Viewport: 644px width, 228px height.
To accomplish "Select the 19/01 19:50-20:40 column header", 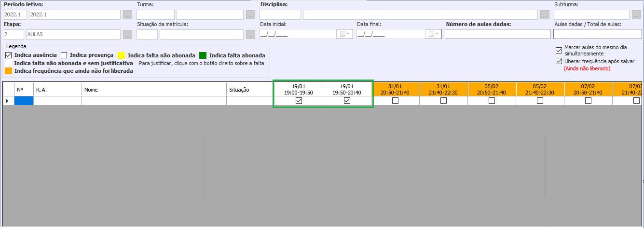I will tap(347, 89).
